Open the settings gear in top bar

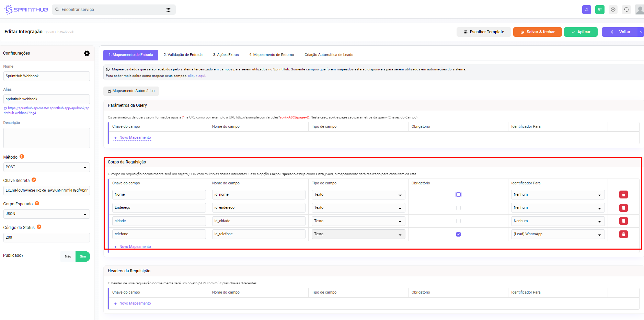point(613,10)
